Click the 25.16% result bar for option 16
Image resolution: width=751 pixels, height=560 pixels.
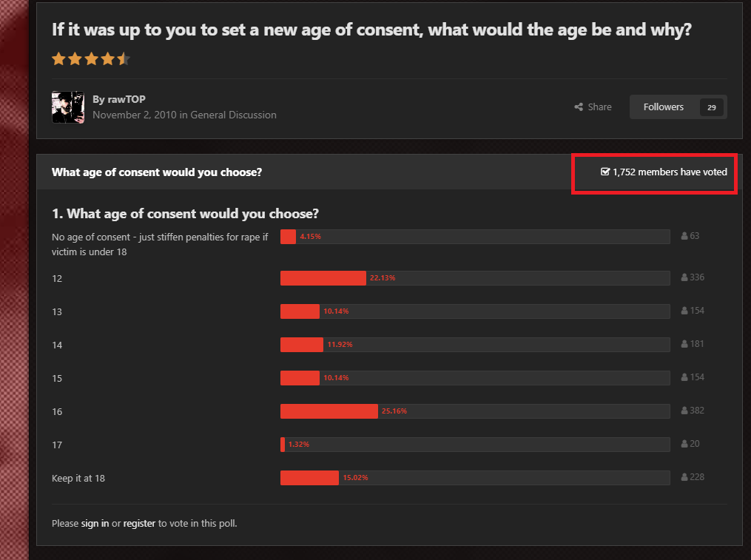point(475,411)
